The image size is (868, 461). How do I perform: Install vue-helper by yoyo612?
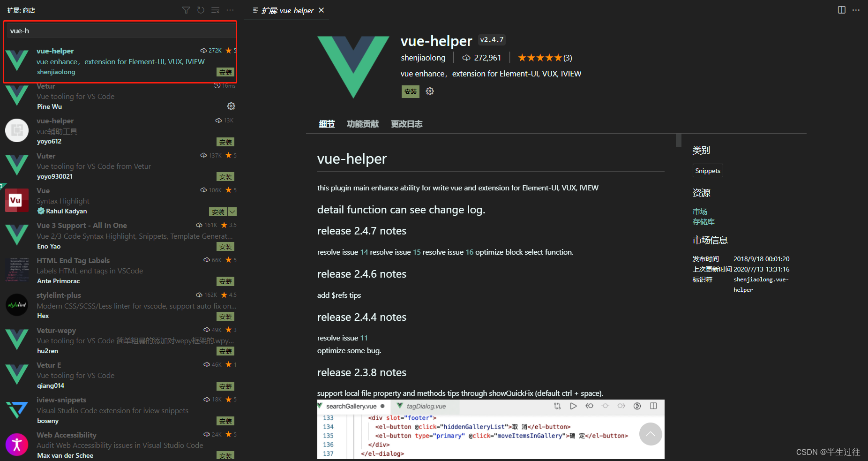225,142
